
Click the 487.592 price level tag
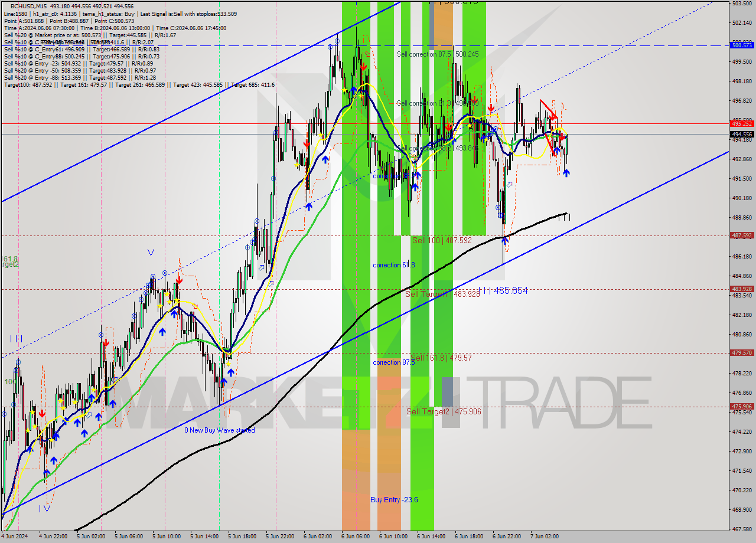click(742, 235)
